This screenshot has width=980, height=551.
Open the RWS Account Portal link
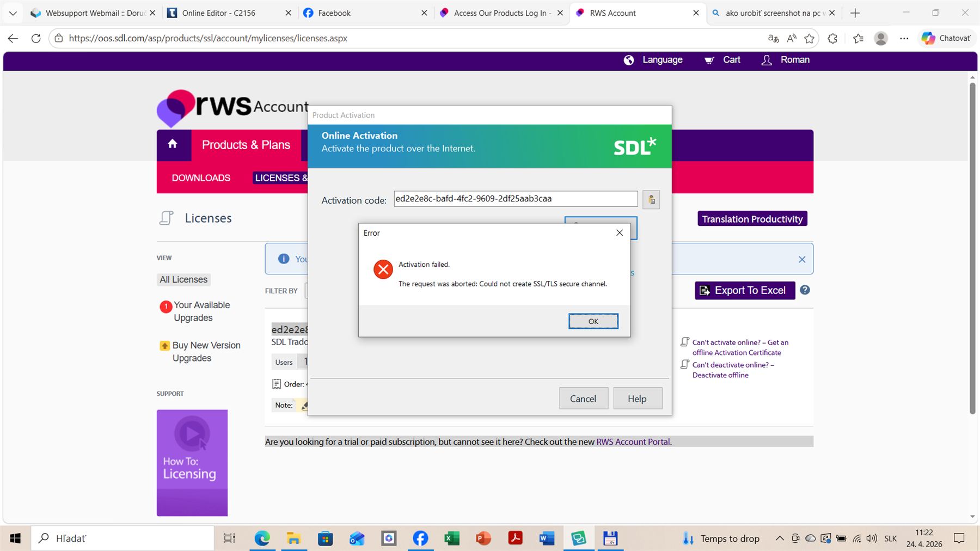coord(632,442)
